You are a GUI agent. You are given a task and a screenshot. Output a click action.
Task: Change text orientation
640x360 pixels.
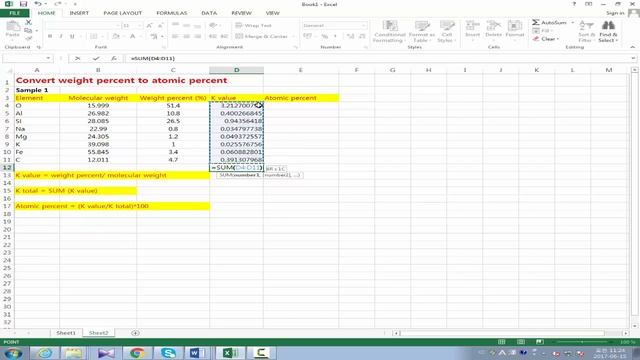(213, 25)
